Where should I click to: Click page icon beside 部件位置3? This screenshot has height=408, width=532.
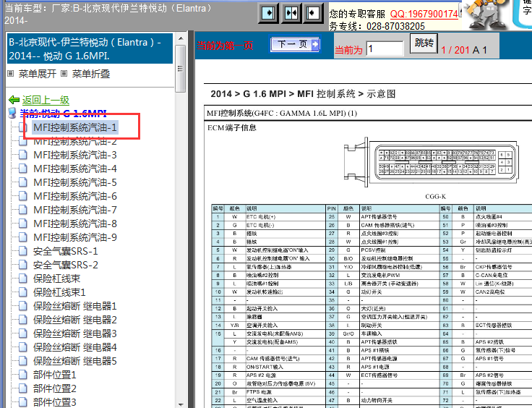(x=23, y=402)
